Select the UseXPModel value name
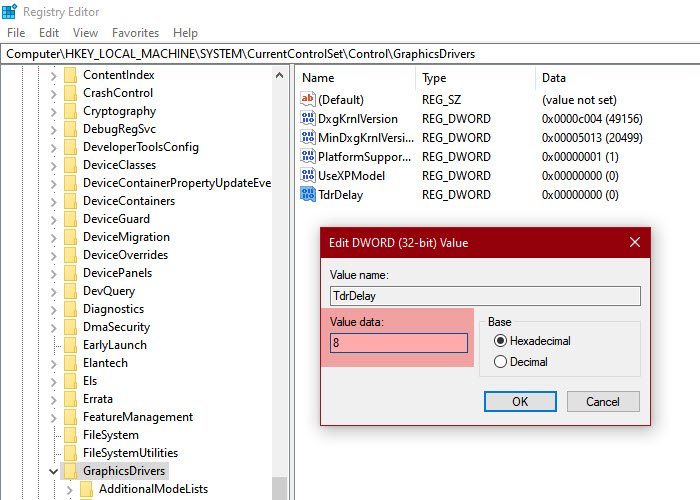Image resolution: width=700 pixels, height=500 pixels. (x=351, y=176)
